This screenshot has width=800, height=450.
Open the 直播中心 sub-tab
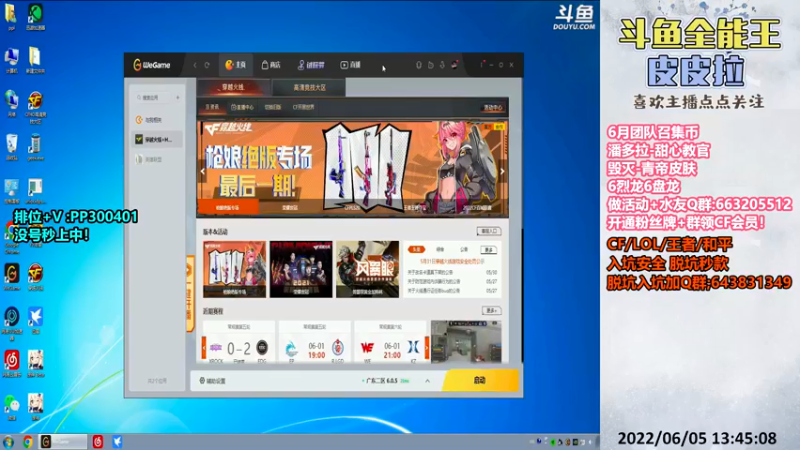click(242, 107)
